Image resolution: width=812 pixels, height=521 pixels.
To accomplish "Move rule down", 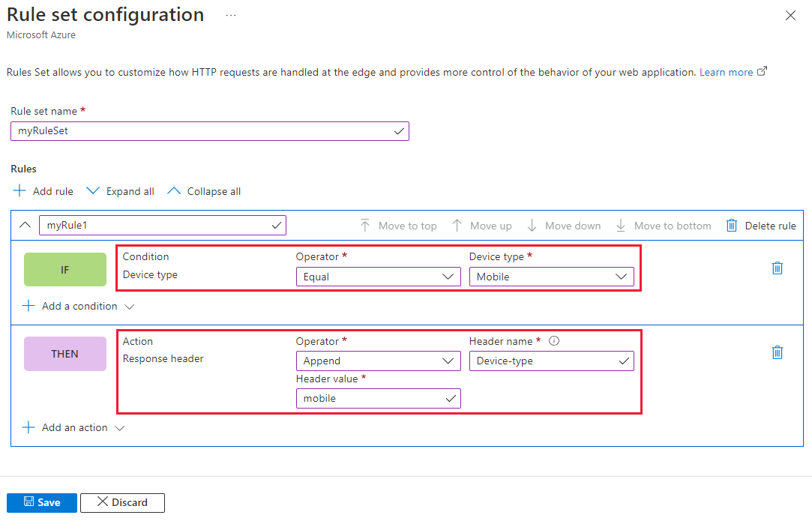I will click(x=564, y=226).
